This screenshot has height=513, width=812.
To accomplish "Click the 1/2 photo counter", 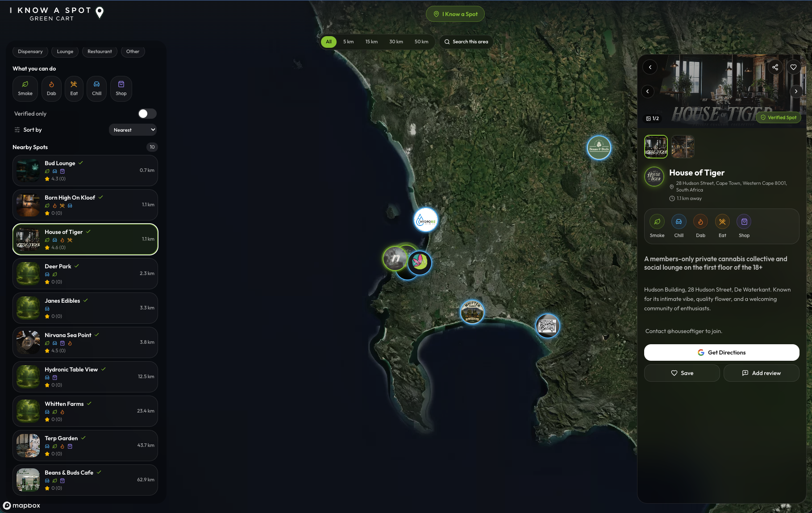I will tap(652, 118).
